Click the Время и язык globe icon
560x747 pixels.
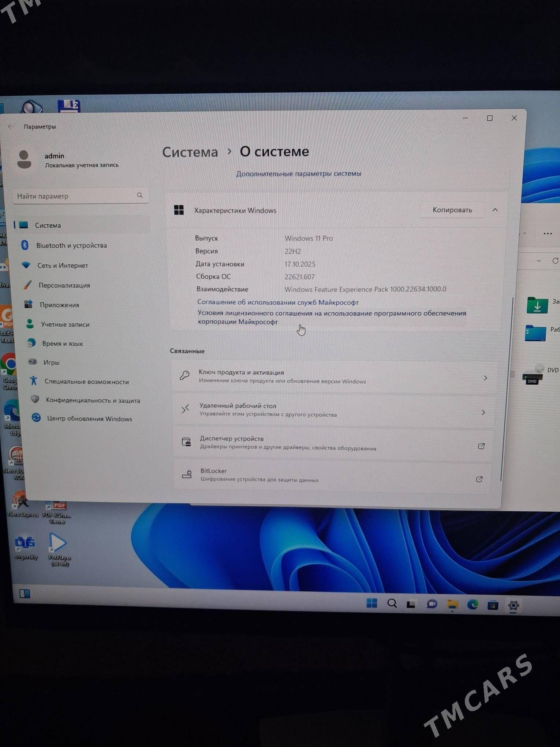[x=31, y=343]
